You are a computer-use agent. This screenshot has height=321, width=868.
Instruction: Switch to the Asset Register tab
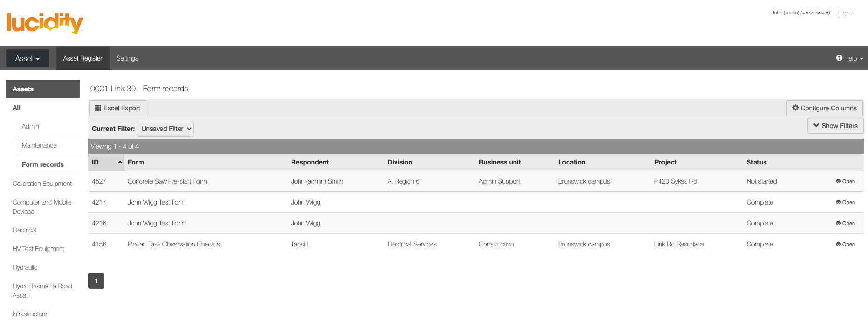point(83,58)
